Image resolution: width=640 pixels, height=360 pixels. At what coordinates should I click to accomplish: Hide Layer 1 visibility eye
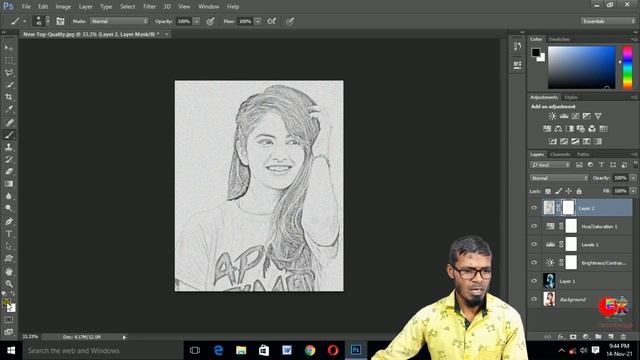534,281
